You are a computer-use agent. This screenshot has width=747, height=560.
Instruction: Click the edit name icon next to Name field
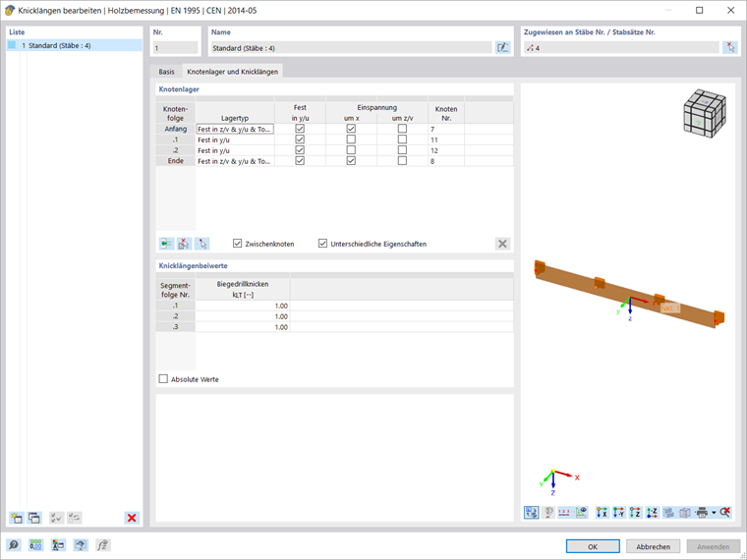point(502,47)
